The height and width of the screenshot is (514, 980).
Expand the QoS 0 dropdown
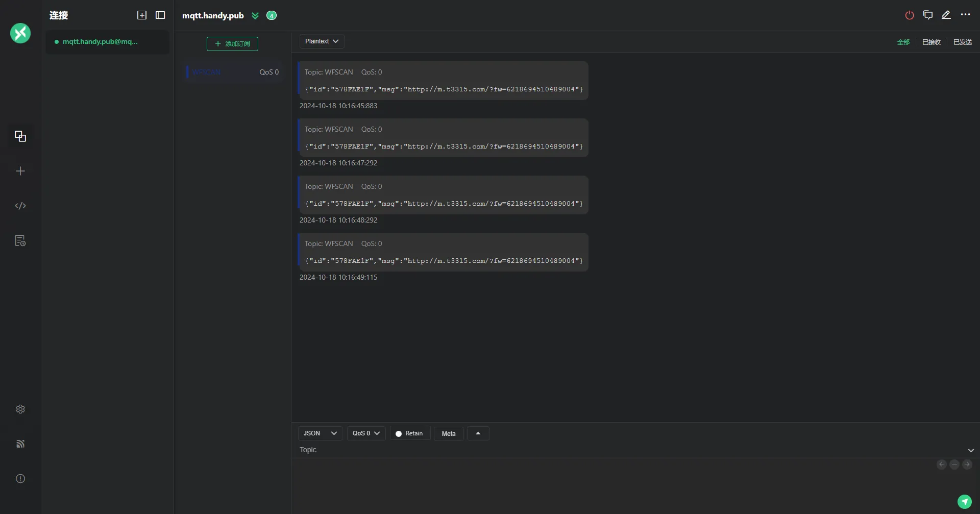(366, 433)
